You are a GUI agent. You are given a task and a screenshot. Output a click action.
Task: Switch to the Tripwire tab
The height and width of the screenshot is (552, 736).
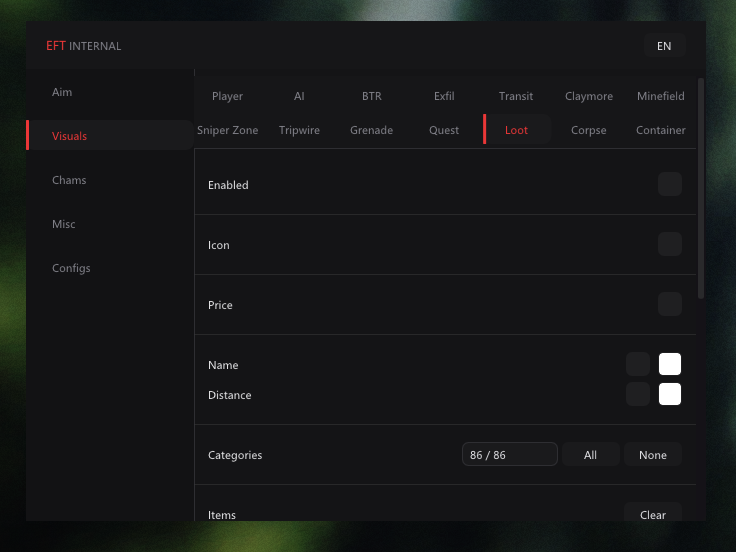tap(299, 130)
